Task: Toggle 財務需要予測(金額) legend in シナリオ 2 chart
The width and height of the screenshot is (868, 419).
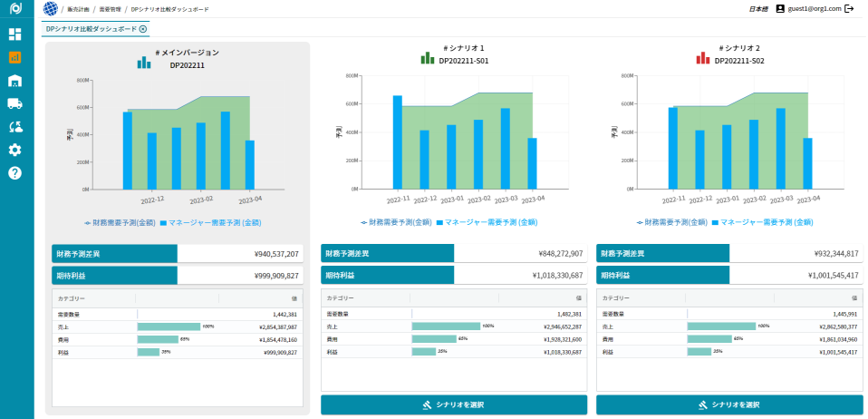Action: coord(672,222)
